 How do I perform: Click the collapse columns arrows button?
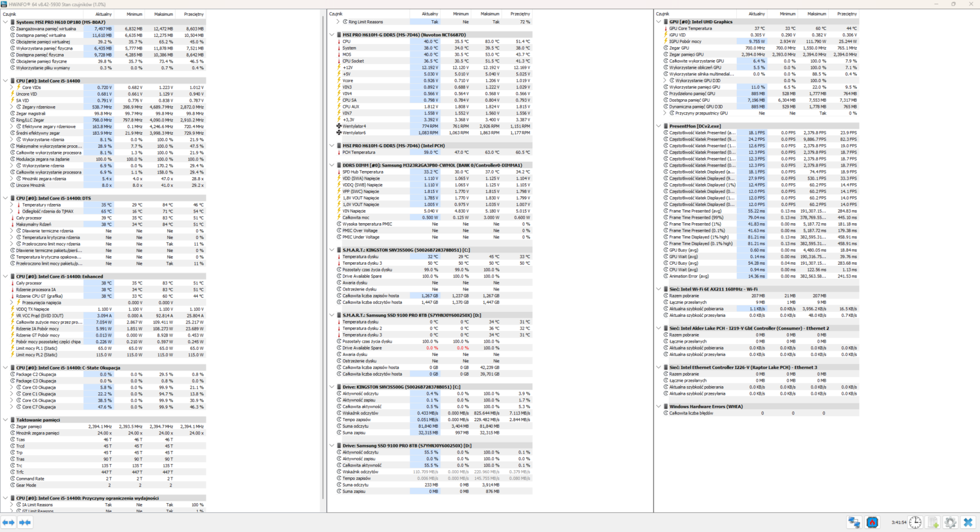pos(25,522)
